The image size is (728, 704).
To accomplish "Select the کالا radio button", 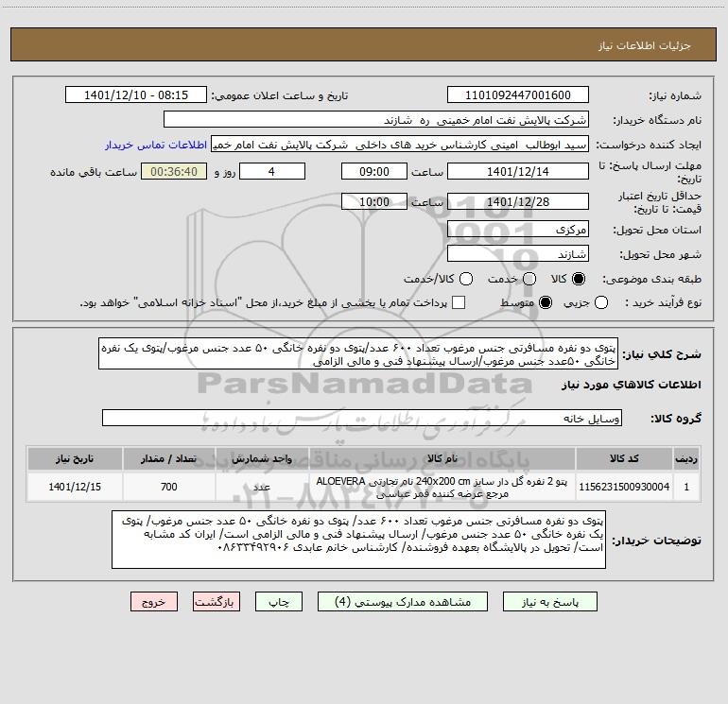I will click(579, 279).
